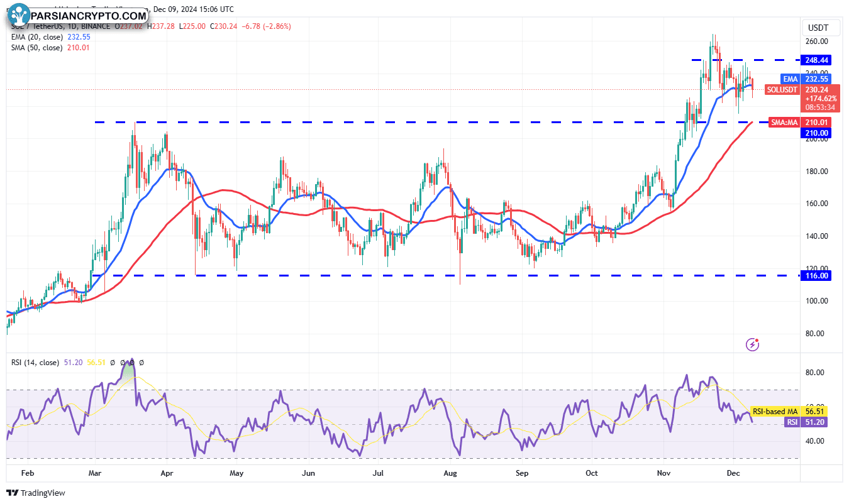This screenshot has height=504, width=849.
Task: Click the blue 232.55 value in EMA legend
Action: pyautogui.click(x=79, y=37)
